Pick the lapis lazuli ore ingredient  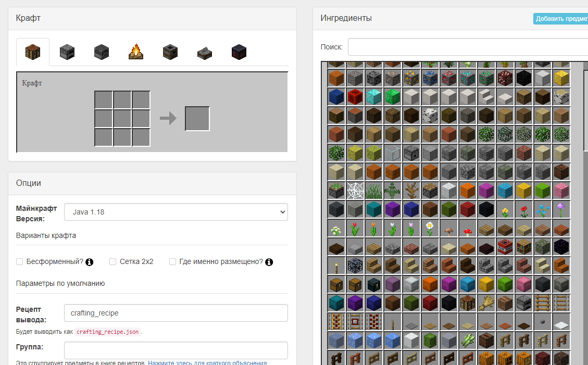(430, 78)
